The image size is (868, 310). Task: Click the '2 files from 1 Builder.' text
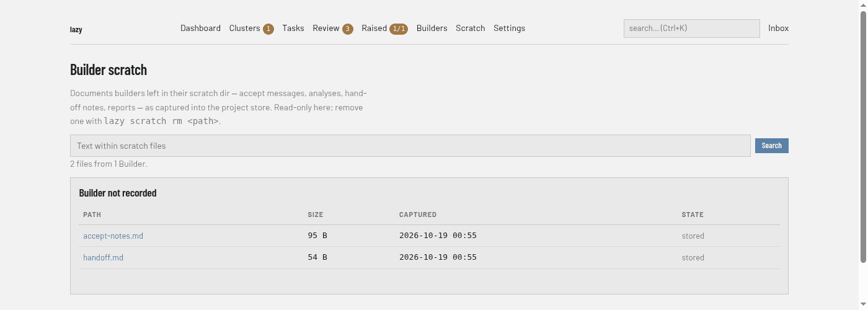108,164
